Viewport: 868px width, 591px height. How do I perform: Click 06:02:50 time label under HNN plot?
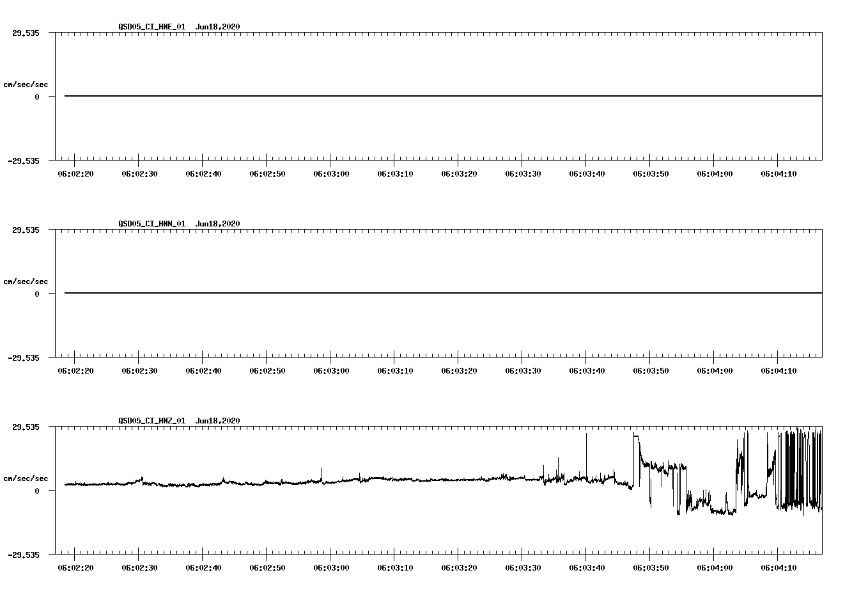click(x=267, y=370)
